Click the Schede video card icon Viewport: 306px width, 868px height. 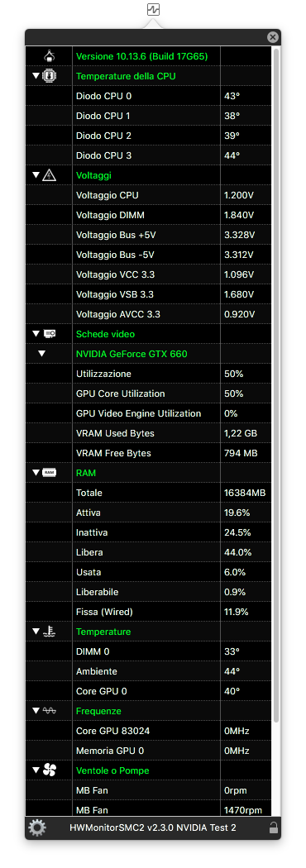pos(50,334)
